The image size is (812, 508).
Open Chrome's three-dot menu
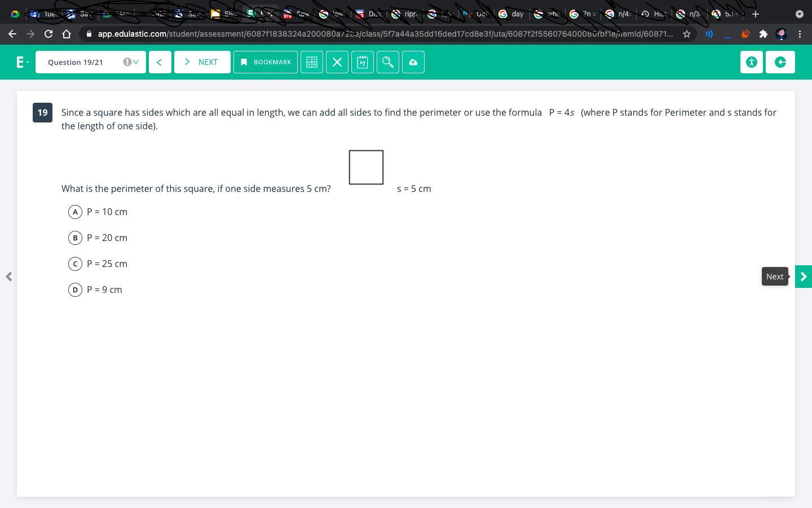tap(800, 34)
